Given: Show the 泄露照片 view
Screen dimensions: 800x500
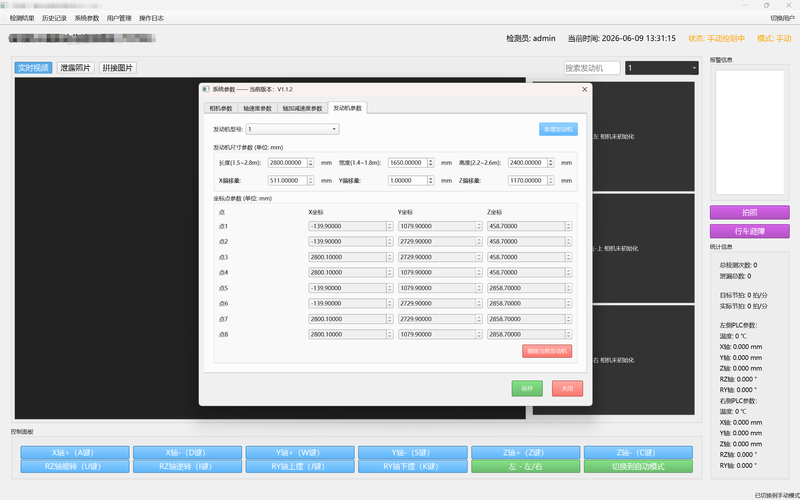Looking at the screenshot, I should point(76,68).
